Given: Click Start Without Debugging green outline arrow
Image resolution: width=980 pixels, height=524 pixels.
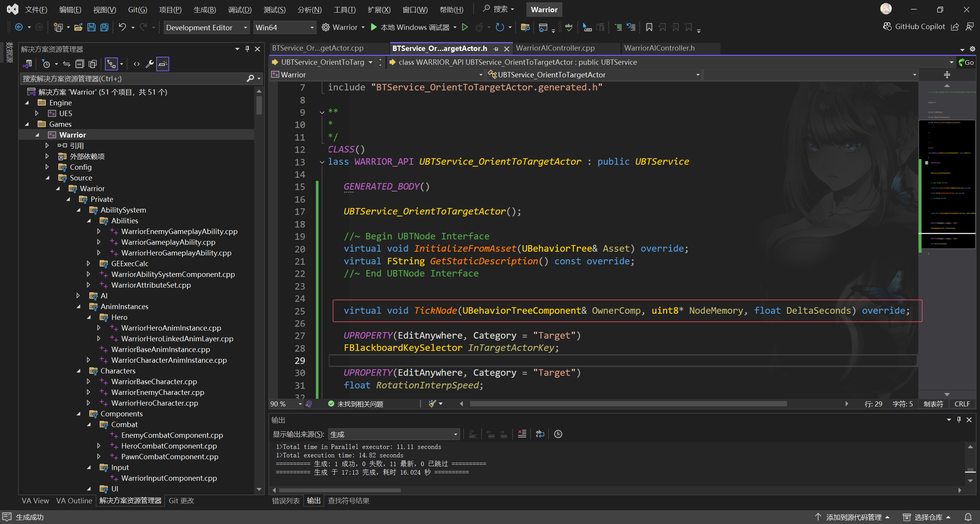Looking at the screenshot, I should [465, 27].
